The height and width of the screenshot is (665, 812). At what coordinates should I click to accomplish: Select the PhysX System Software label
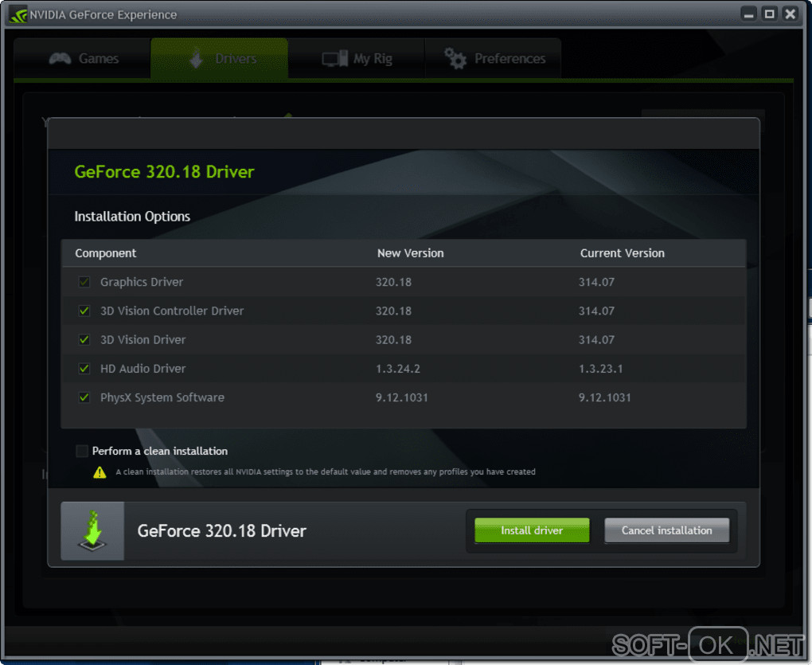click(162, 397)
